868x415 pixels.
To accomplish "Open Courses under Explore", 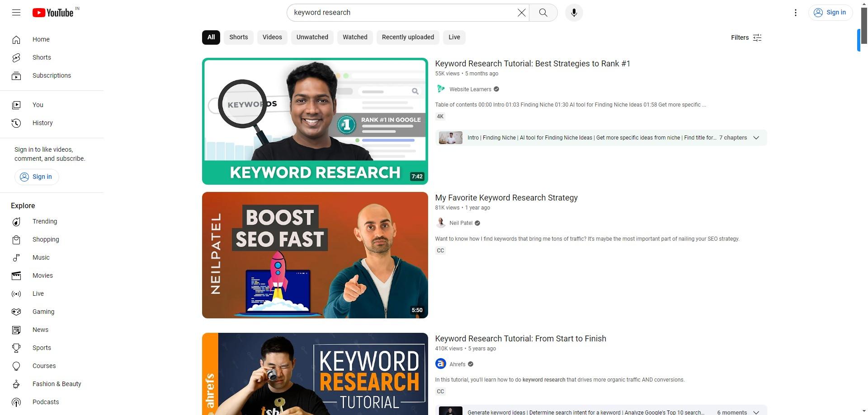I will coord(52,366).
